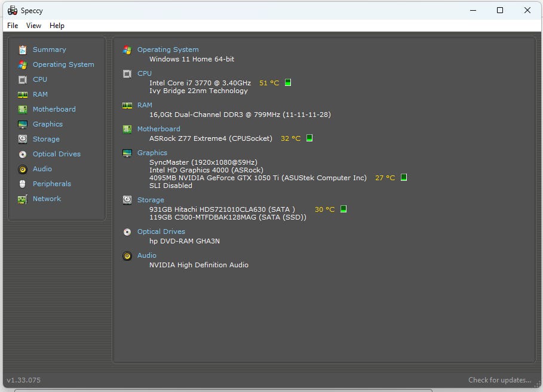
Task: Click the 30 °C storage temperature value
Action: 325,209
